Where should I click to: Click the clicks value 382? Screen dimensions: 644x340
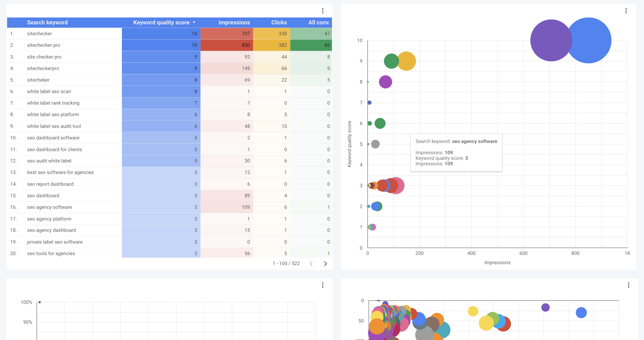[283, 45]
